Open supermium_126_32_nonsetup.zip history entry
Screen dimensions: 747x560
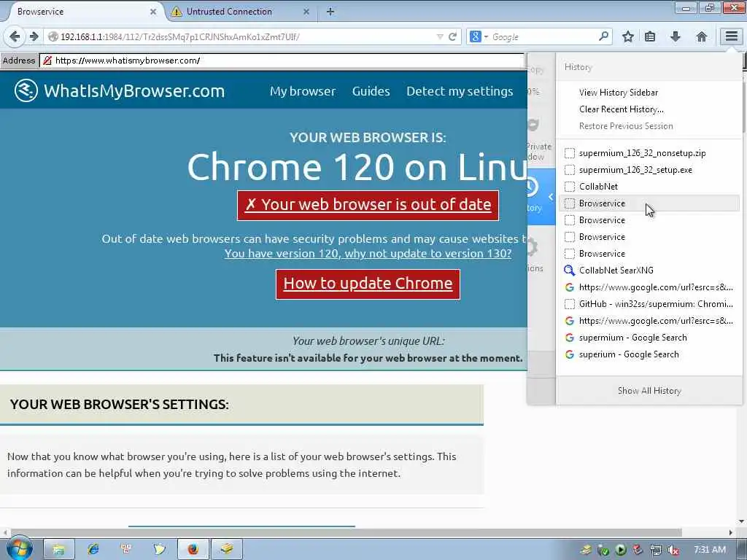[x=649, y=153]
